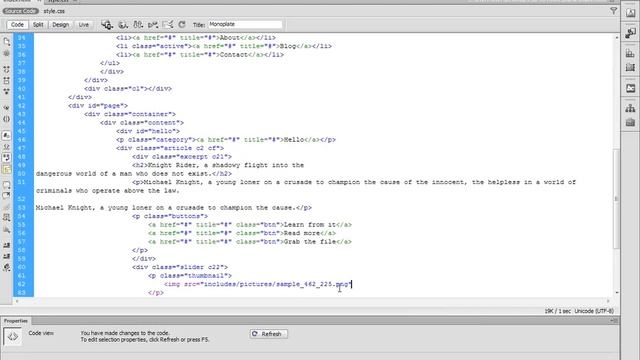Toggle the Word Wrap option
This screenshot has height=360, width=640.
pos(7,158)
